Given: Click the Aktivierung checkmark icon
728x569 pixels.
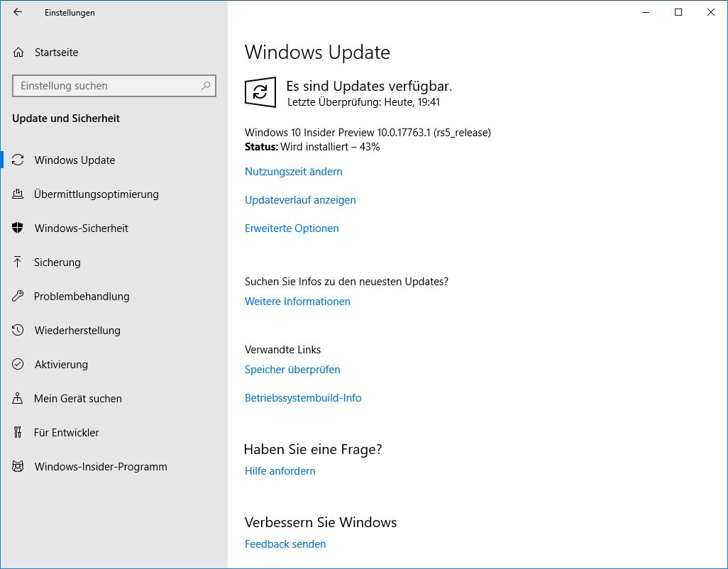Looking at the screenshot, I should coord(18,365).
